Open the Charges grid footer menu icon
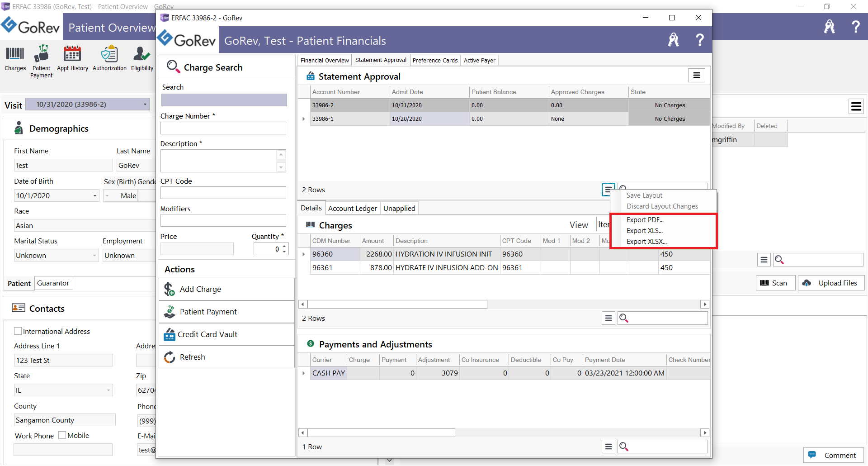Image resolution: width=868 pixels, height=466 pixels. point(609,318)
